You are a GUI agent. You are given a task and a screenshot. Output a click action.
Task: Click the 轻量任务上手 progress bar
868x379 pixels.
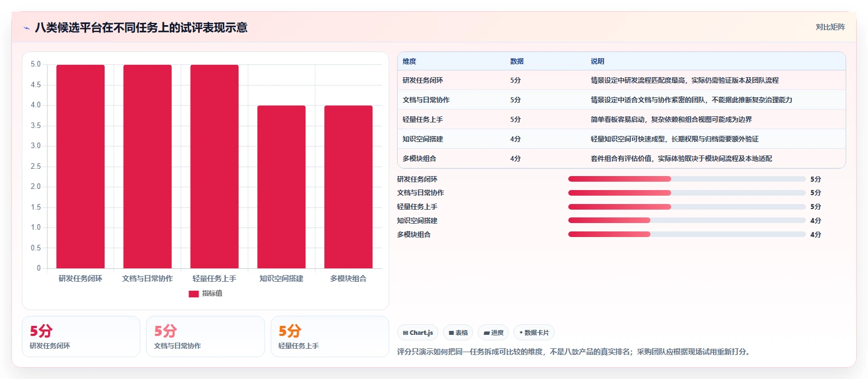tap(687, 207)
